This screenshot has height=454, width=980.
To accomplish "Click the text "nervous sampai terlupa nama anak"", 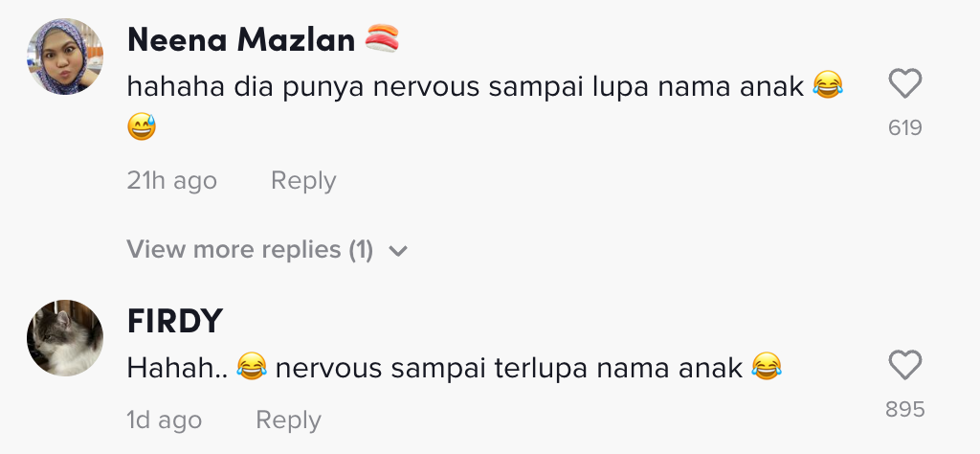I will (508, 367).
